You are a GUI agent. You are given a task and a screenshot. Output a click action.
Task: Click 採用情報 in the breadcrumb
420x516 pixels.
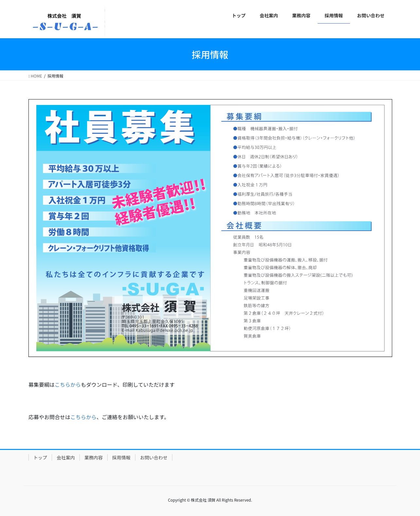(55, 76)
